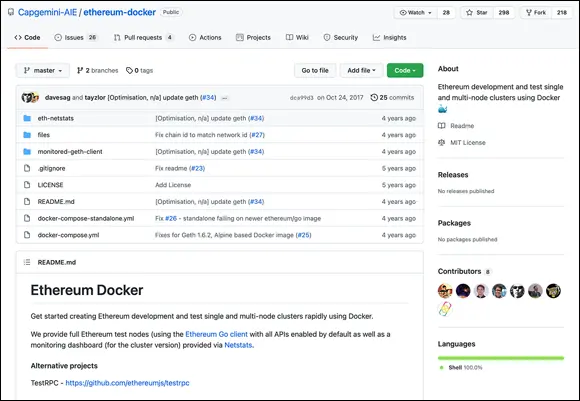Screen dimensions: 580x401
Task: Open pull request #23 link in .gitignore row
Action: [x=197, y=168]
